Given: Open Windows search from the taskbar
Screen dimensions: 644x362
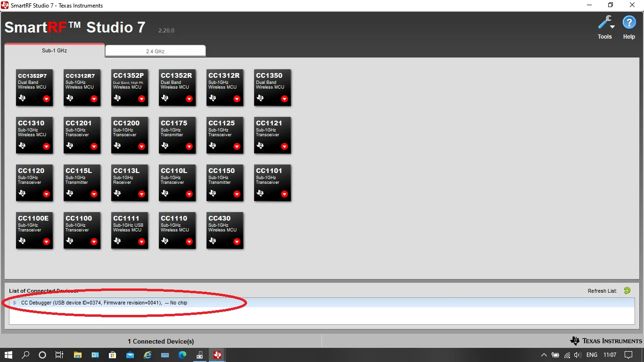Looking at the screenshot, I should [26, 355].
